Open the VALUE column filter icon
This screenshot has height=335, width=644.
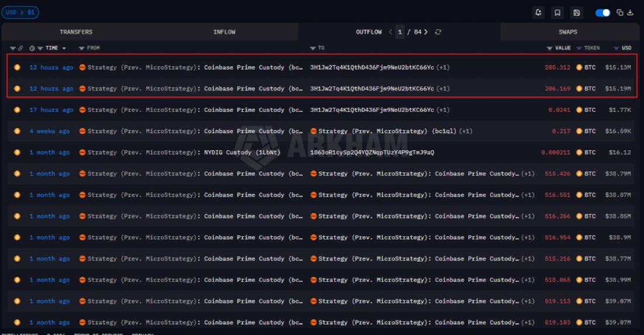click(549, 48)
